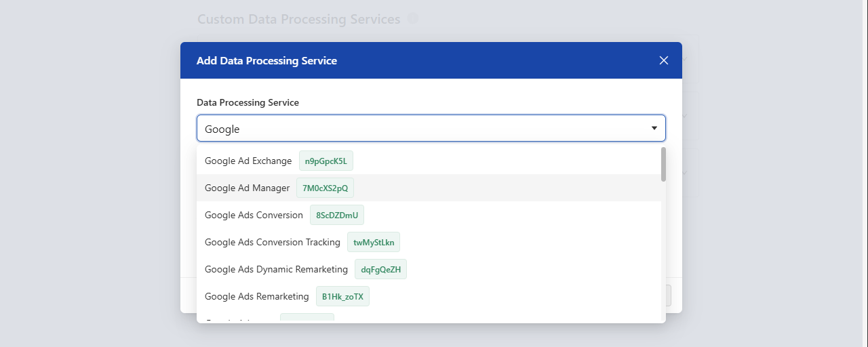Screen dimensions: 868x347
Task: Click the dropdown list scrollbar thumb
Action: pyautogui.click(x=663, y=164)
